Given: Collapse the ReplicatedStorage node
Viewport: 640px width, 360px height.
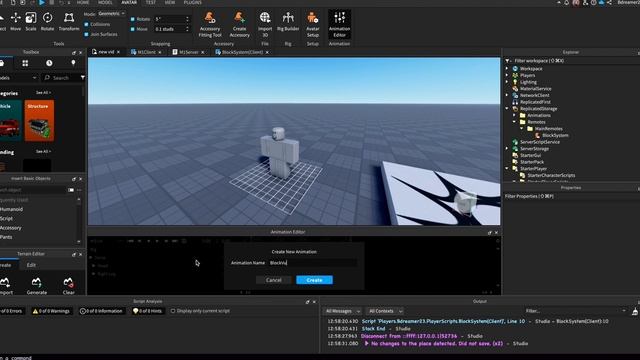Looking at the screenshot, I should pyautogui.click(x=507, y=109).
